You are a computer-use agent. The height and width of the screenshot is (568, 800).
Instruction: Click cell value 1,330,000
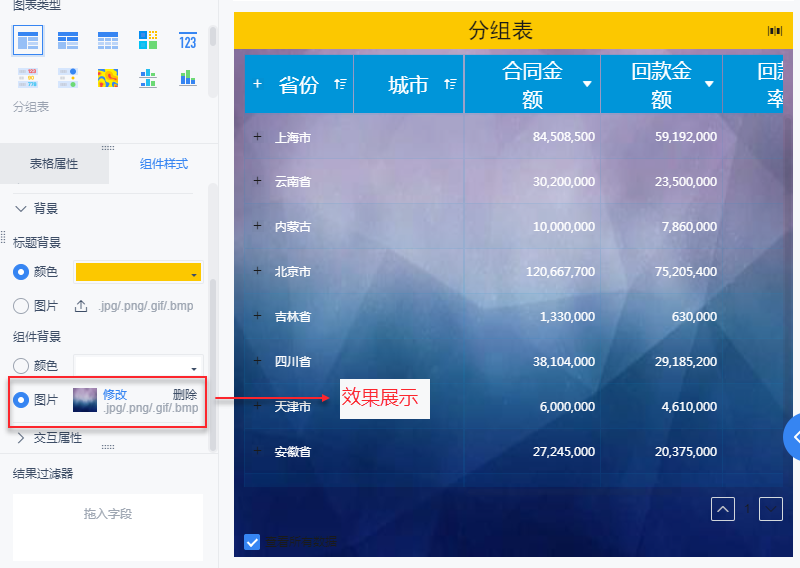567,316
